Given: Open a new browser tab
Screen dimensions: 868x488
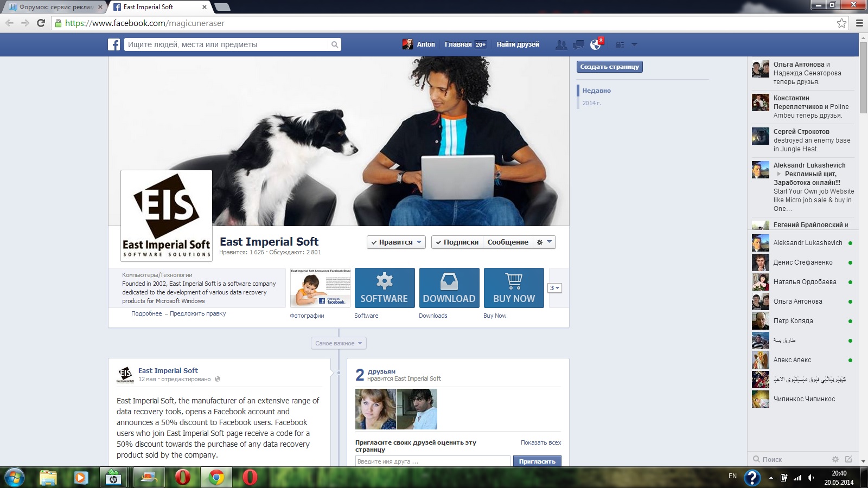Looking at the screenshot, I should point(222,7).
